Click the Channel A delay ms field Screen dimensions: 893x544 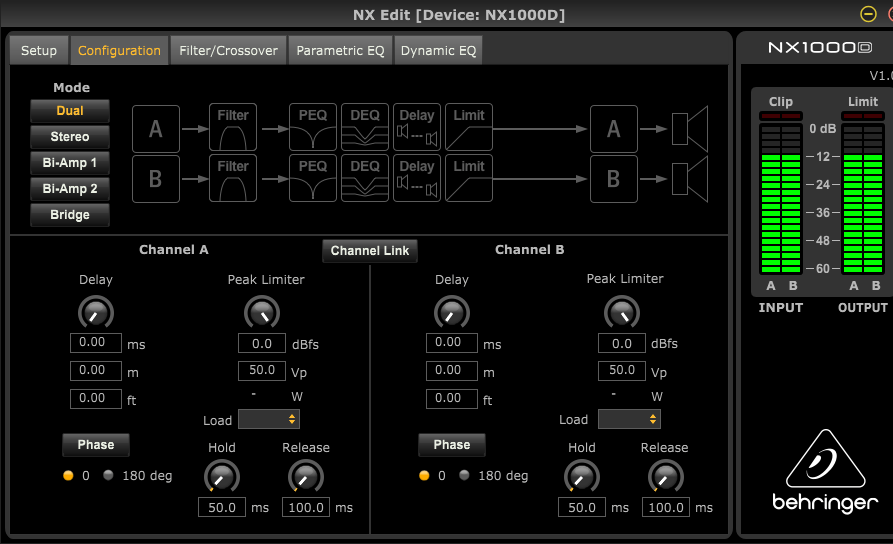click(x=96, y=342)
